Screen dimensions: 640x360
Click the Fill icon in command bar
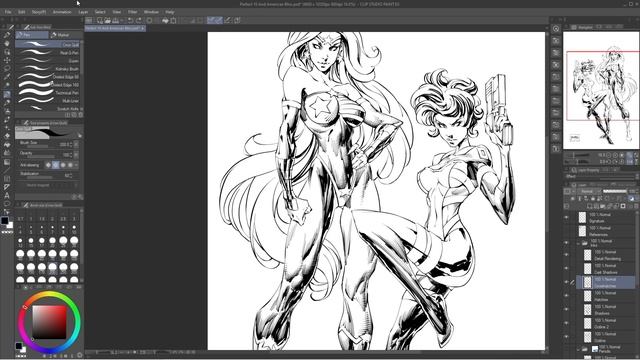[165, 20]
